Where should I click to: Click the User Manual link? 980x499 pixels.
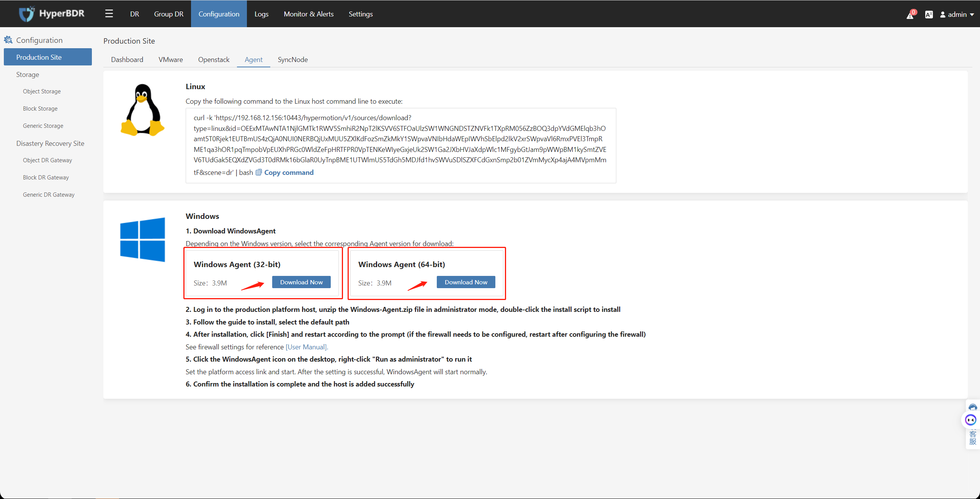[307, 346]
